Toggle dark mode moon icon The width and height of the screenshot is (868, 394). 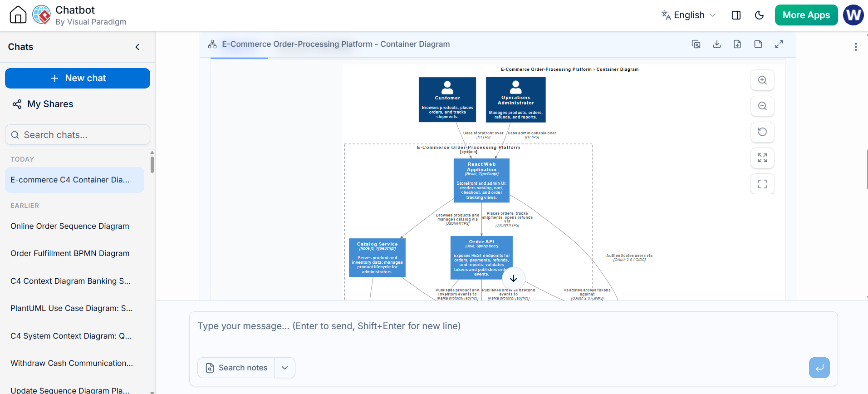[x=759, y=15]
